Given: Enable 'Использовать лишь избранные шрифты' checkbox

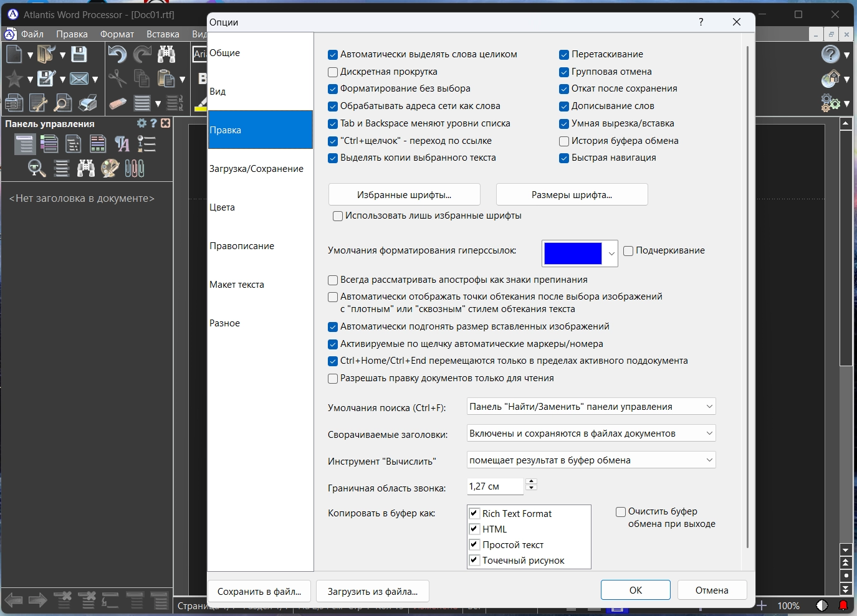Looking at the screenshot, I should pyautogui.click(x=338, y=216).
